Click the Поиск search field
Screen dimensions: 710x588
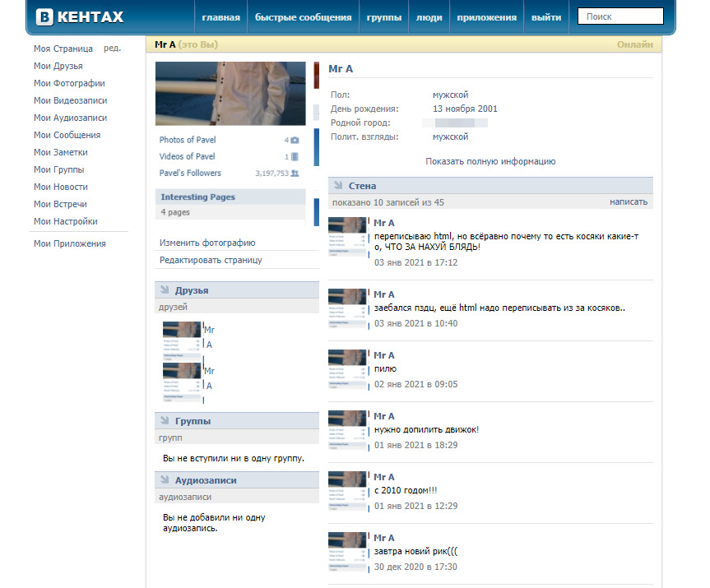point(620,16)
